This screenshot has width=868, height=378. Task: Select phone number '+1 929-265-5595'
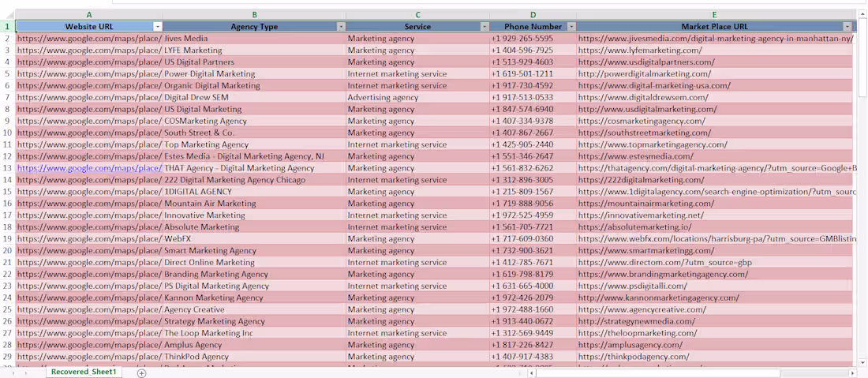533,39
